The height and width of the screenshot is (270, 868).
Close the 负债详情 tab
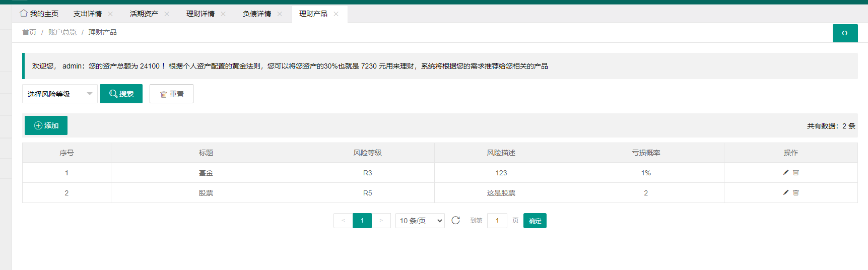(280, 14)
